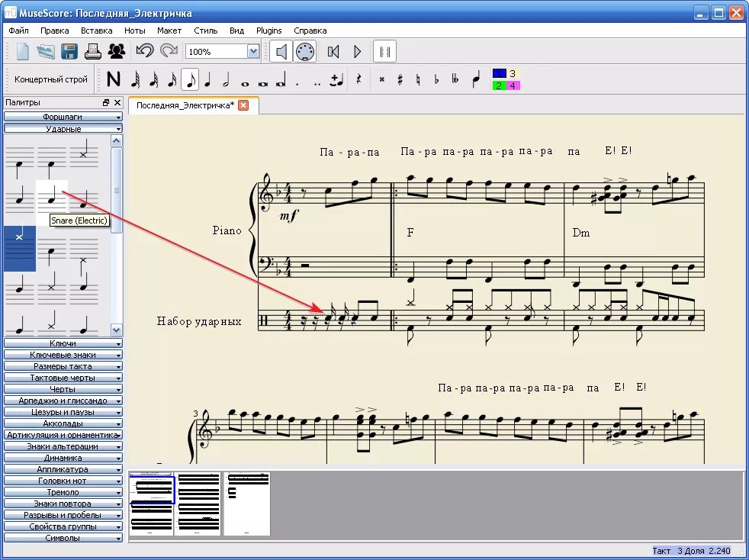The image size is (749, 560).
Task: Open the Стиль menu
Action: coord(206,31)
